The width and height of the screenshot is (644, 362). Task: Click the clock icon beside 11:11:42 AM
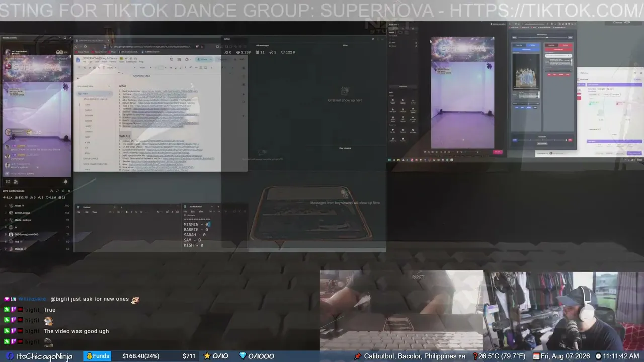pyautogui.click(x=598, y=356)
